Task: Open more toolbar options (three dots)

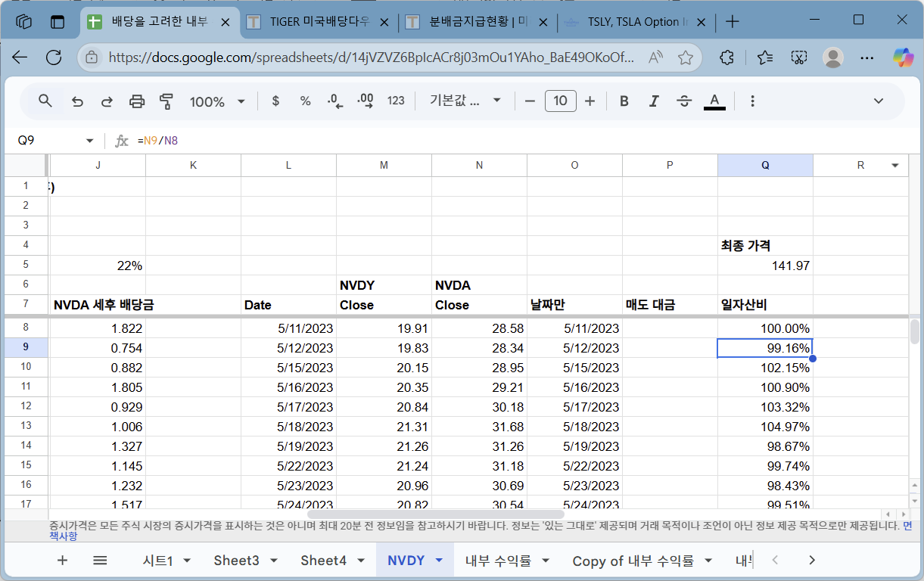Action: (752, 101)
